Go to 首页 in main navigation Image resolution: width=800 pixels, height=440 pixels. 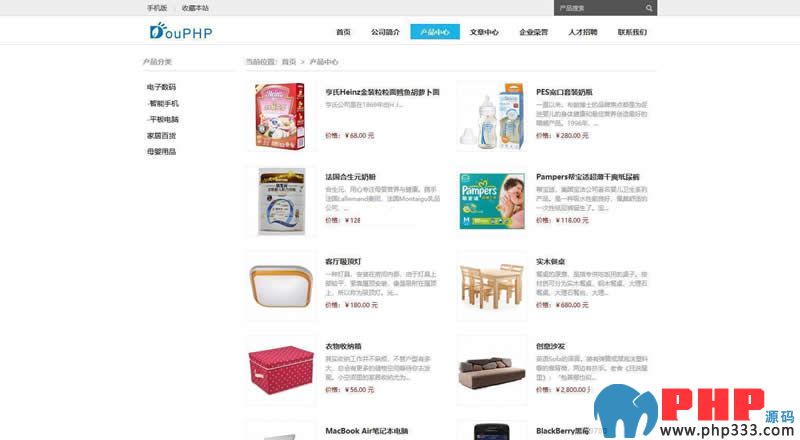tap(343, 32)
